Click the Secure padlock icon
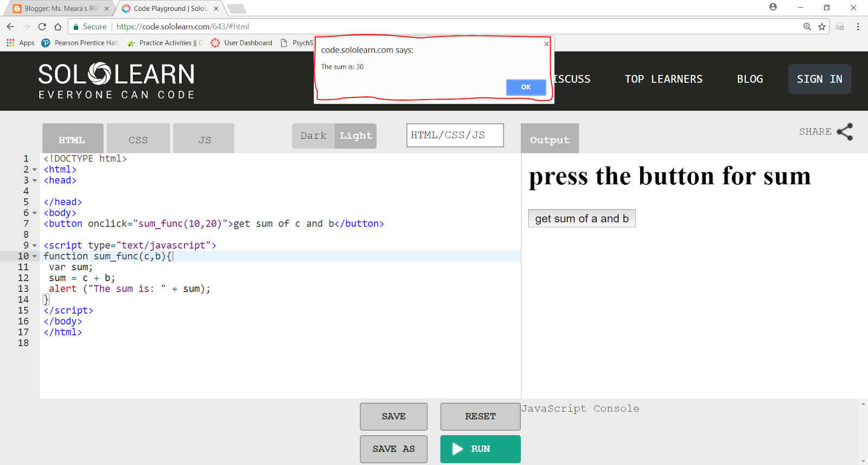868x465 pixels. [x=76, y=27]
